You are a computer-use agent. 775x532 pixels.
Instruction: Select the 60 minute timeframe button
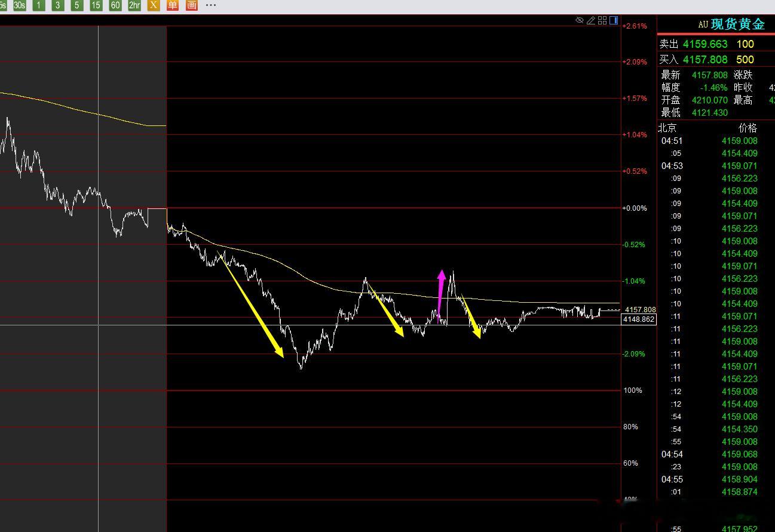pyautogui.click(x=115, y=5)
